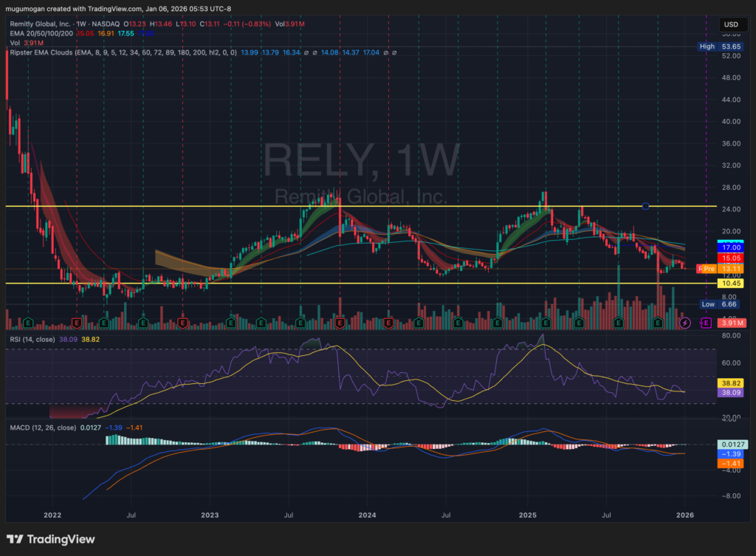
Task: Open the 1W interval in the symbol header
Action: (x=81, y=24)
